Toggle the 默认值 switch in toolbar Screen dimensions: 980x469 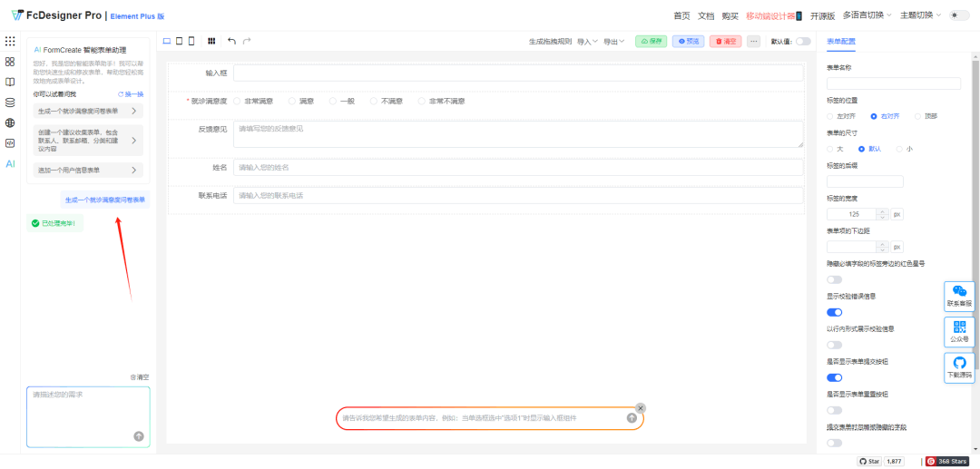(x=803, y=41)
